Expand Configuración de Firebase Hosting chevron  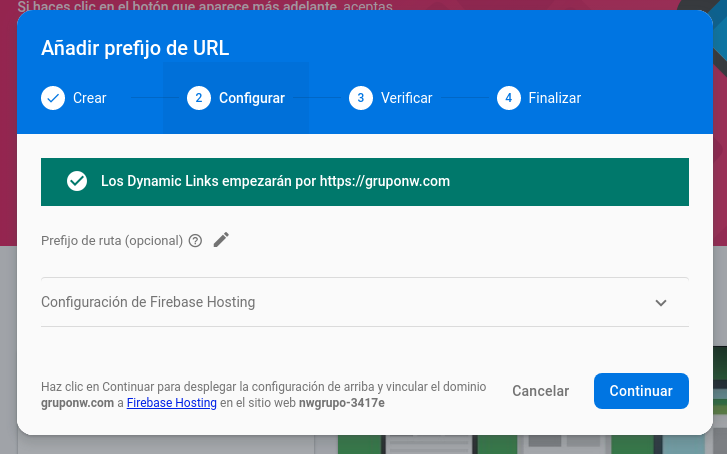661,303
